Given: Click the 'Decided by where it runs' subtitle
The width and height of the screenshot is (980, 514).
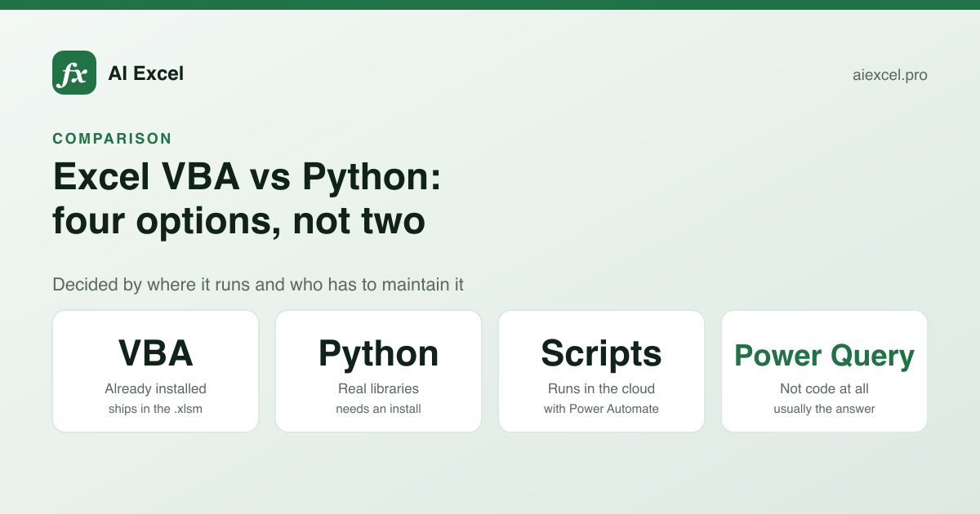Looking at the screenshot, I should tap(258, 285).
